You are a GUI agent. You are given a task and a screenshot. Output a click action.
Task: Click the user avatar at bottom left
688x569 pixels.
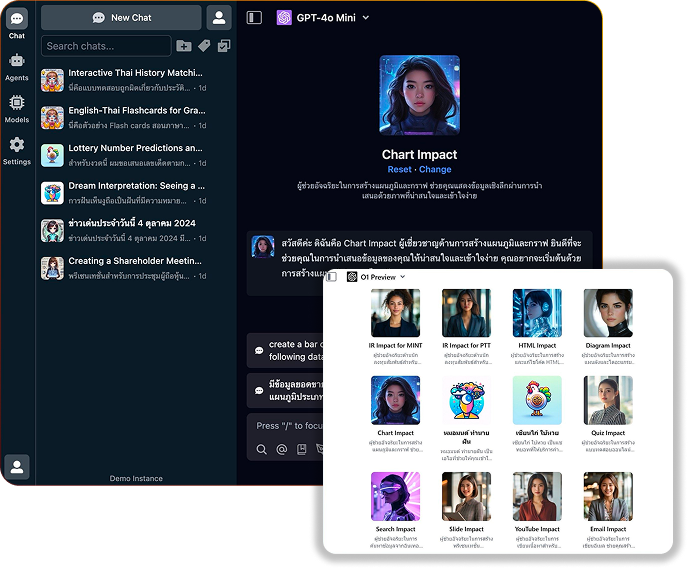[x=17, y=467]
